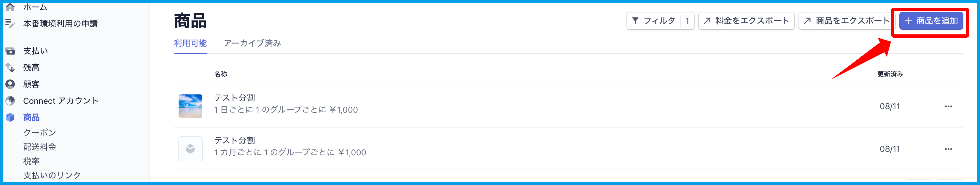Open the クーポン sidebar link
Screen dimensions: 980x185
pyautogui.click(x=39, y=133)
